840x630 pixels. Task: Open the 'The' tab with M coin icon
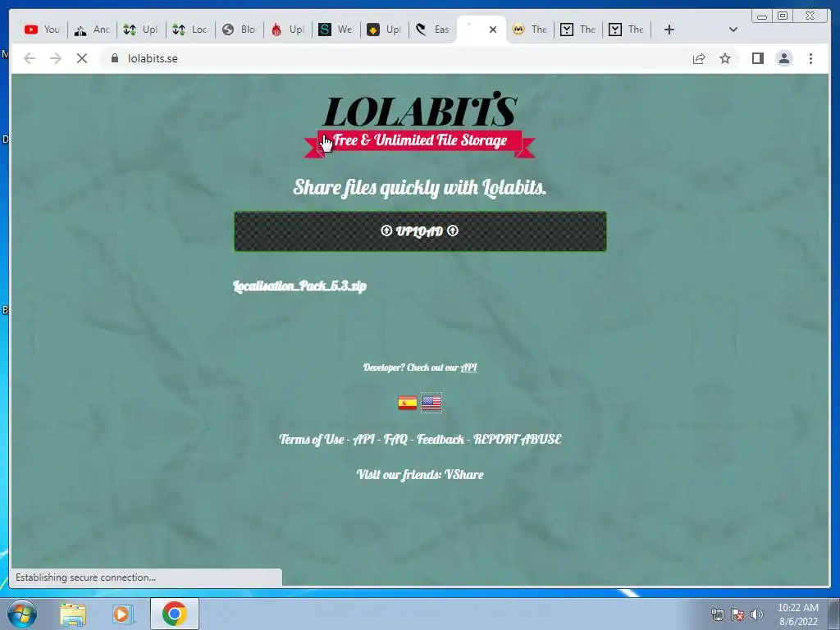pos(529,30)
